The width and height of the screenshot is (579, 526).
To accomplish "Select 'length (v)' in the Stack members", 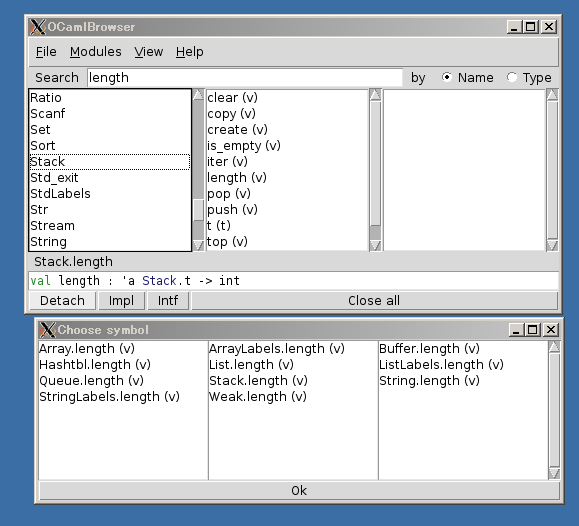I will 287,178.
